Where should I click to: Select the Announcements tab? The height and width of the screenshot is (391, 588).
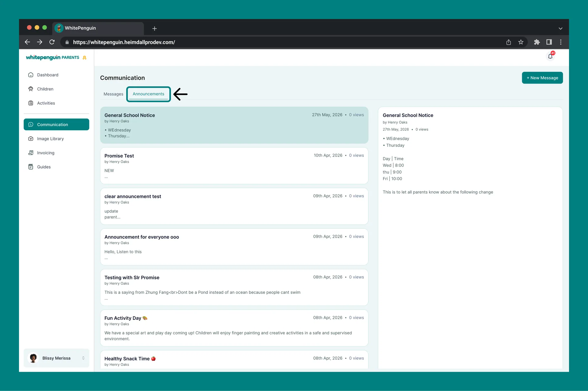[148, 94]
